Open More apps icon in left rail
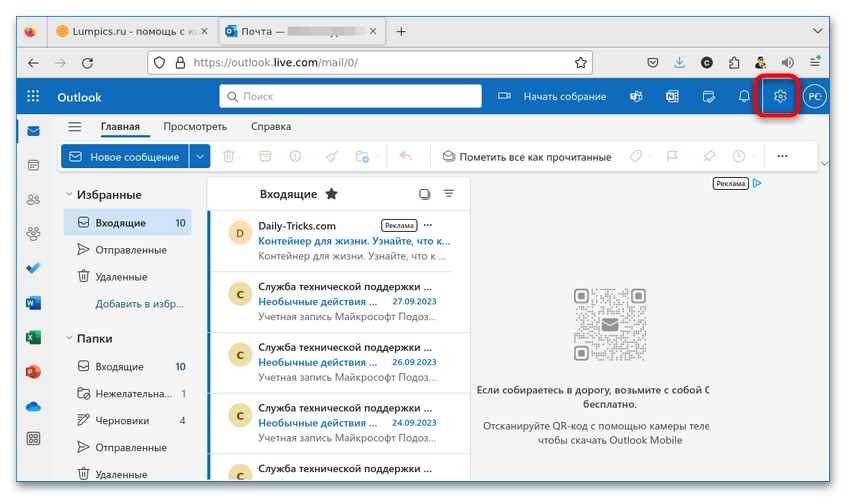 point(33,439)
